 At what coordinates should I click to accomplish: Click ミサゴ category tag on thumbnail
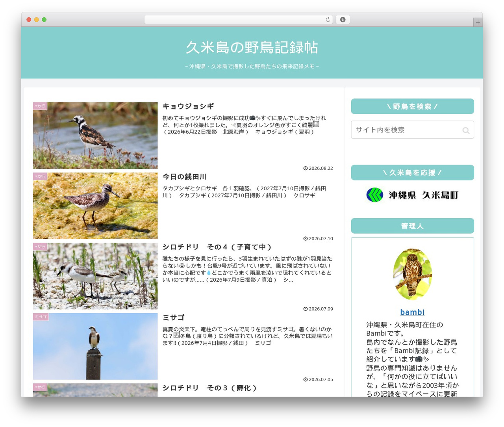coord(41,317)
